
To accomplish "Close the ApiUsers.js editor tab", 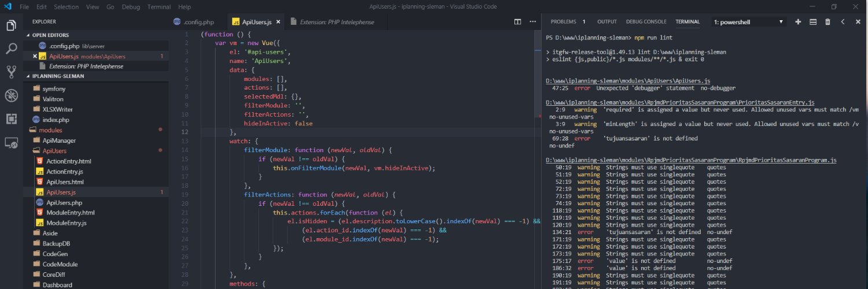I will pos(278,22).
